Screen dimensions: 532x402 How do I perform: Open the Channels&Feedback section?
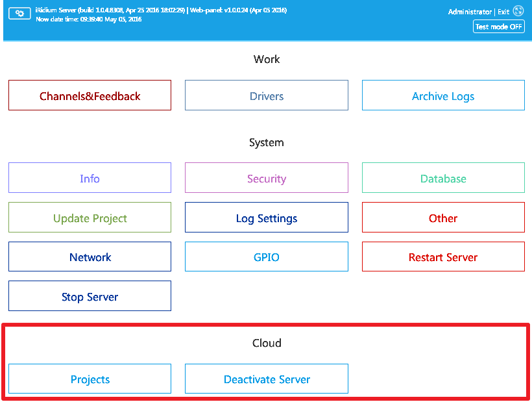click(x=89, y=95)
